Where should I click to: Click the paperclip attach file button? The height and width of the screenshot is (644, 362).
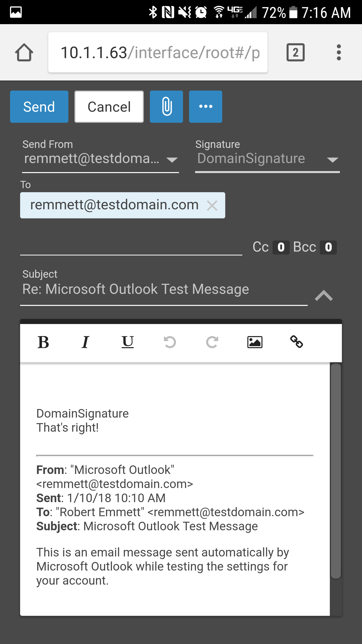coord(166,107)
